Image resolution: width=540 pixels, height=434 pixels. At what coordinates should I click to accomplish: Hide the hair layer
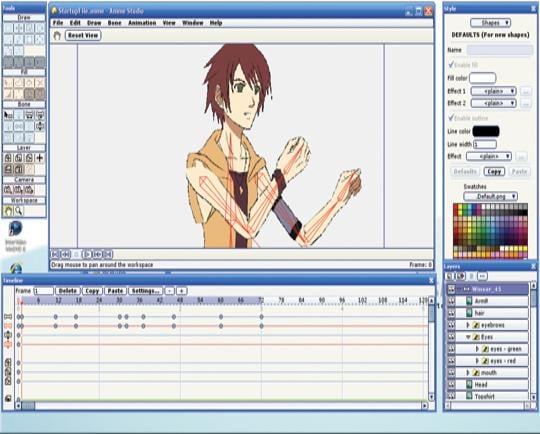click(451, 313)
